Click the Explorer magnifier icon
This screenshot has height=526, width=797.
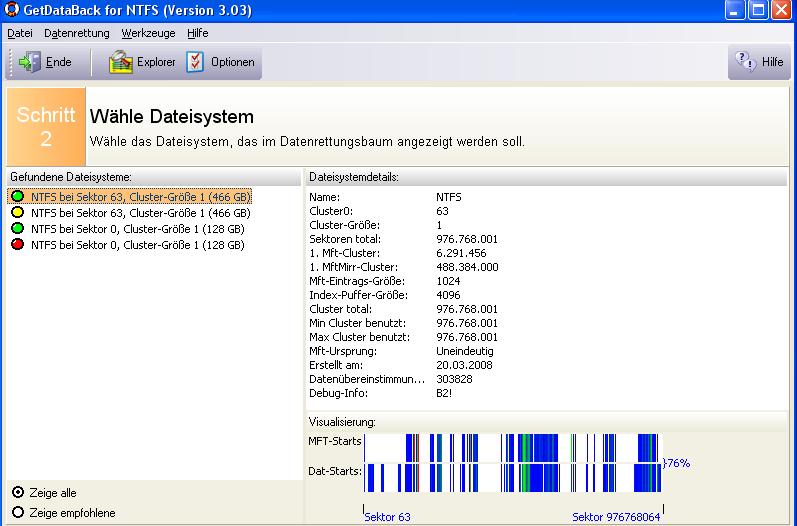point(120,62)
